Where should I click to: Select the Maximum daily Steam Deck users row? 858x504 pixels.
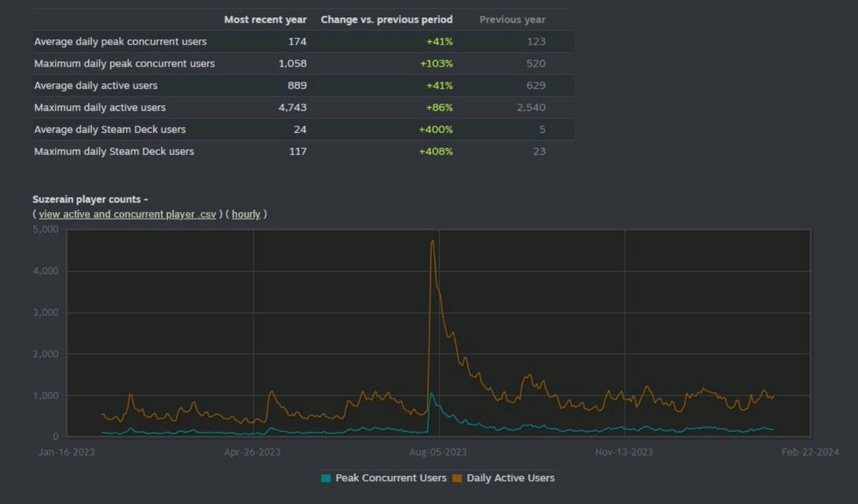point(112,151)
